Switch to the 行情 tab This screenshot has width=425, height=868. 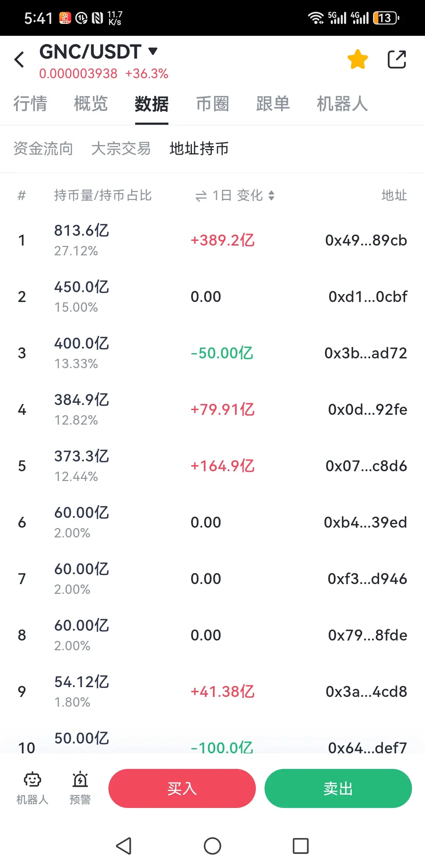[30, 104]
